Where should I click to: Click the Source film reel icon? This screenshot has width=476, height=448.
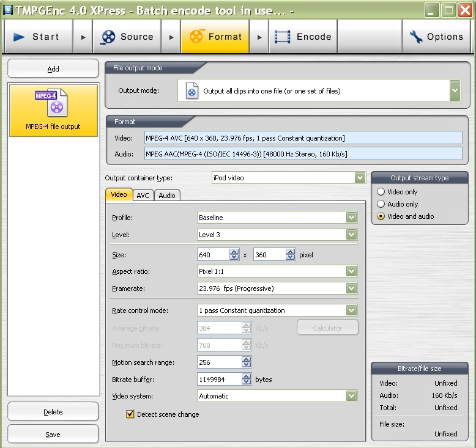point(108,37)
